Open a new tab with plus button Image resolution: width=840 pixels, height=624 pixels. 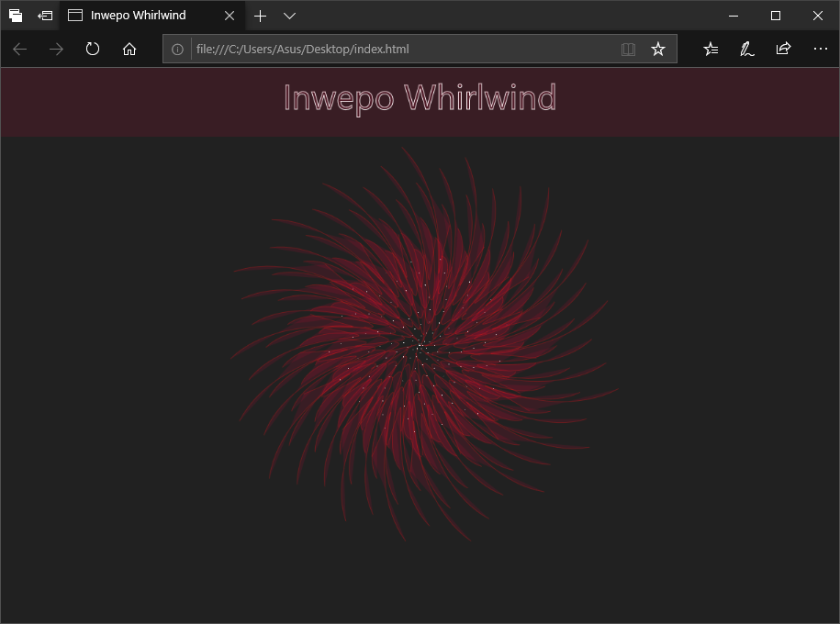point(260,17)
